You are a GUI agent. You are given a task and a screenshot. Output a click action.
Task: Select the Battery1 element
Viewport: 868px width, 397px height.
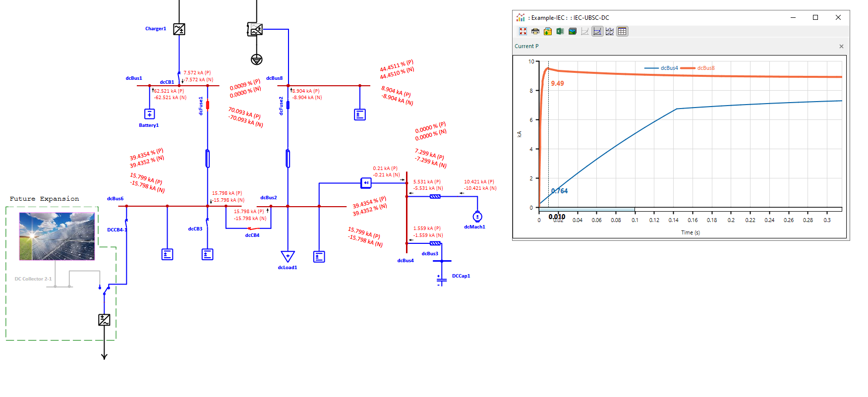click(x=149, y=114)
